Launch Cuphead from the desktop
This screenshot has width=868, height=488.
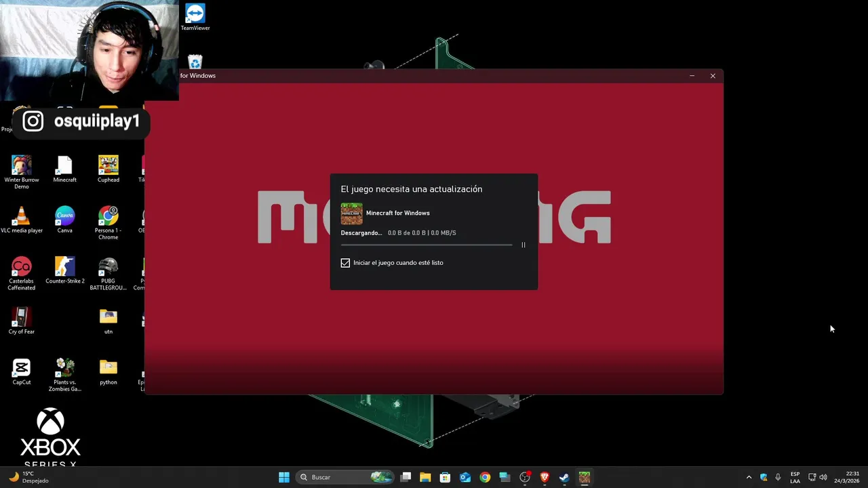point(108,169)
